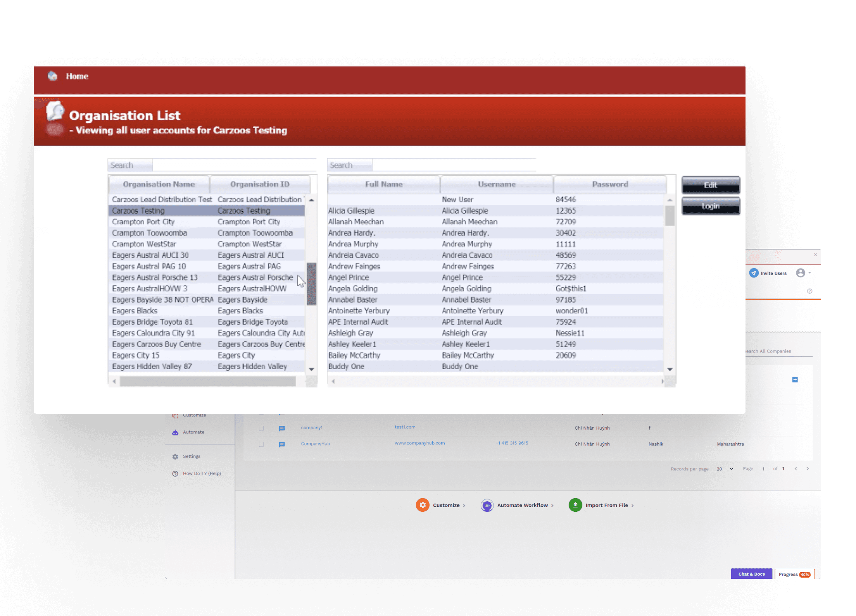Click the globe icon beside Home
This screenshot has height=616, width=856.
[x=52, y=76]
